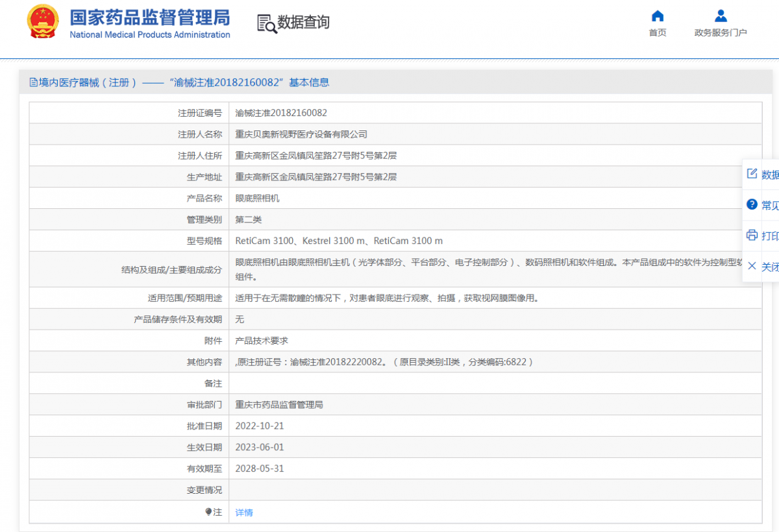779x532 pixels.
Task: Click 无 in storage conditions row
Action: coord(240,319)
